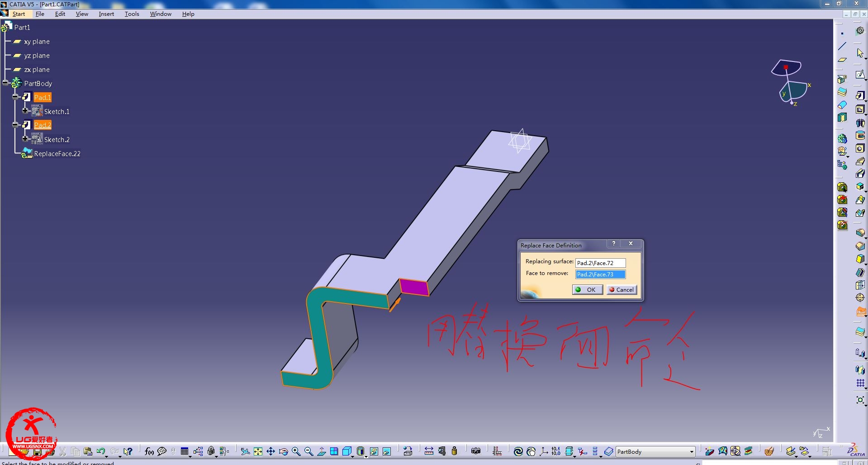The height and width of the screenshot is (465, 868).
Task: Click the compass in the viewport
Action: pos(791,82)
